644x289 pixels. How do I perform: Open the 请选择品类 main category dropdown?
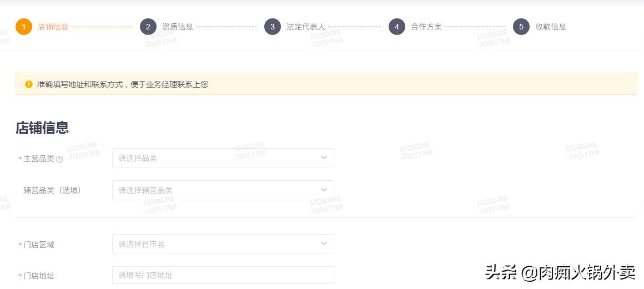coord(217,158)
